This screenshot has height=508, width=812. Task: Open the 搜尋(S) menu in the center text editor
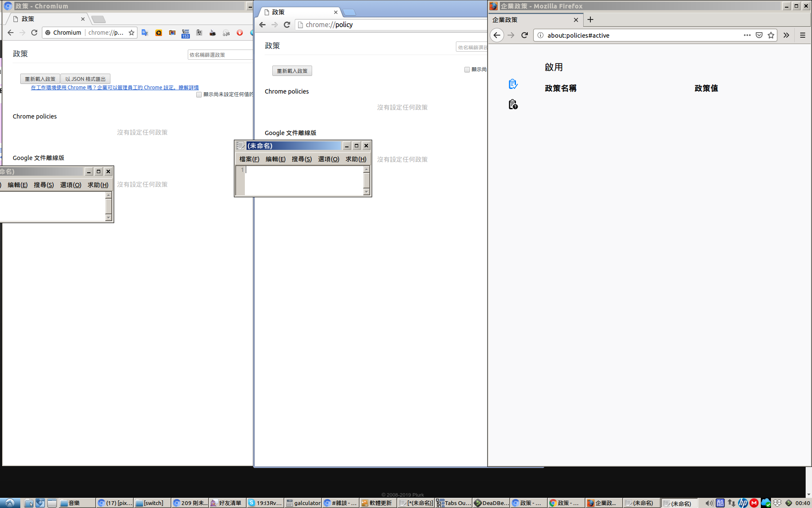click(302, 159)
